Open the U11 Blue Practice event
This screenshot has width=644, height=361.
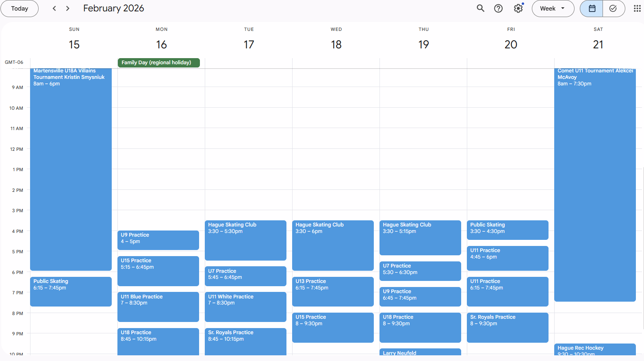pos(158,307)
